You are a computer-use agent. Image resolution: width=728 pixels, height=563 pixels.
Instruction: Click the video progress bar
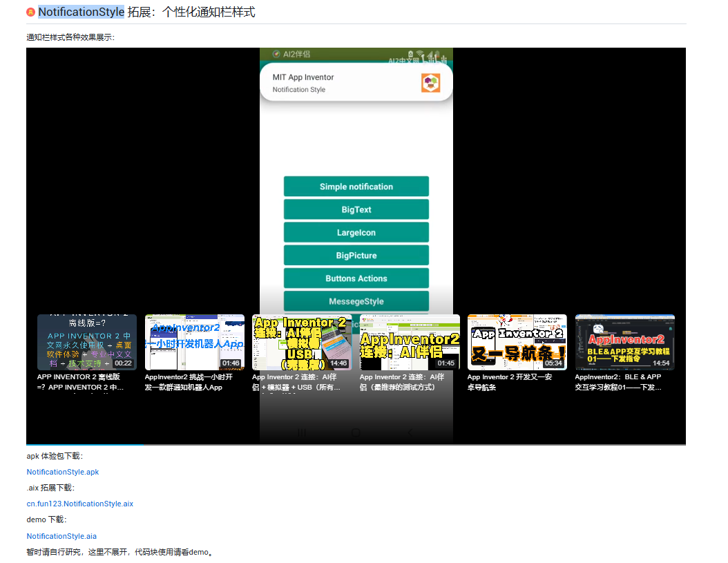coord(356,445)
